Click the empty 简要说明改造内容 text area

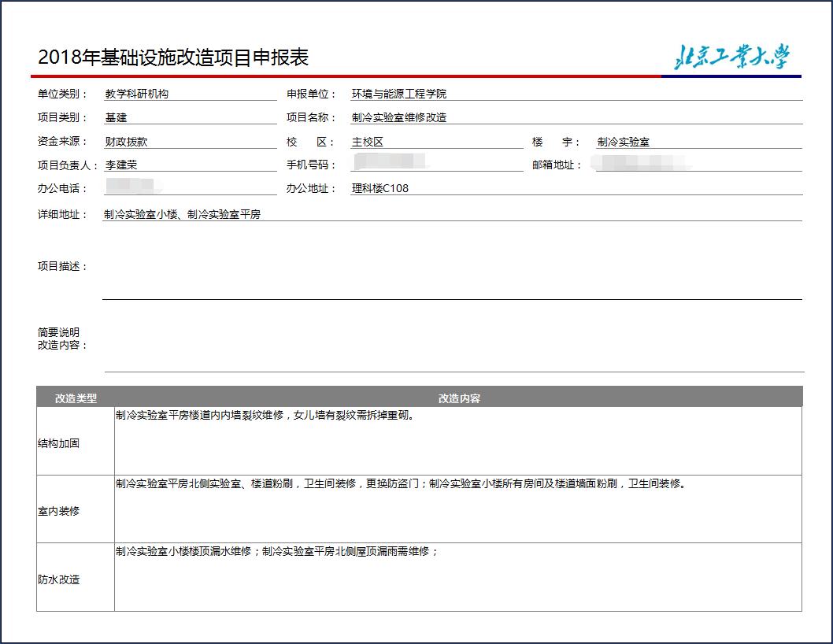click(x=454, y=340)
